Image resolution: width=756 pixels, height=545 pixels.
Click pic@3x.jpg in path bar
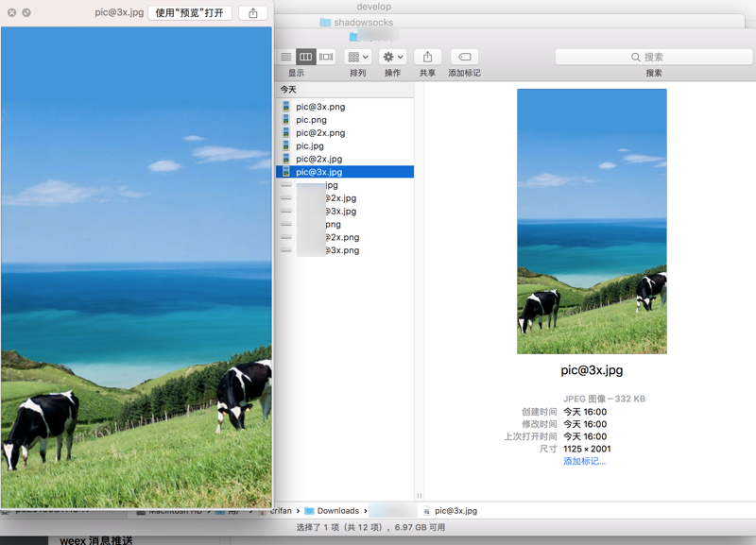point(450,510)
